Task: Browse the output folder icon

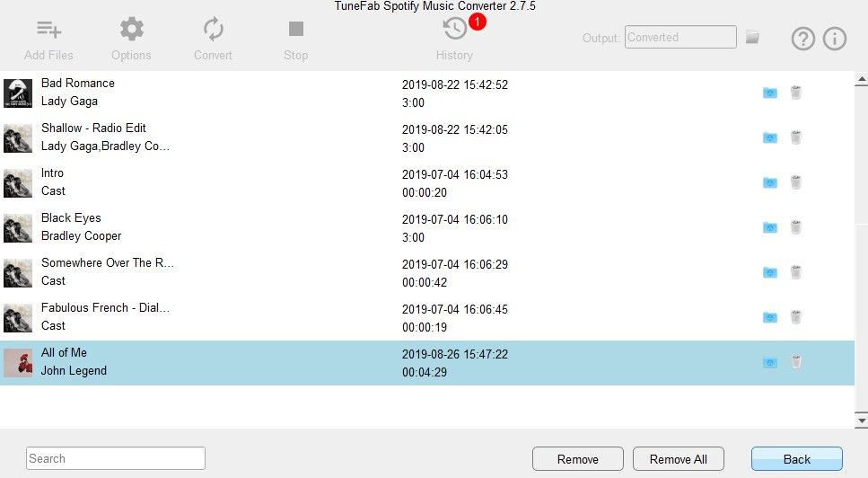Action: [752, 37]
